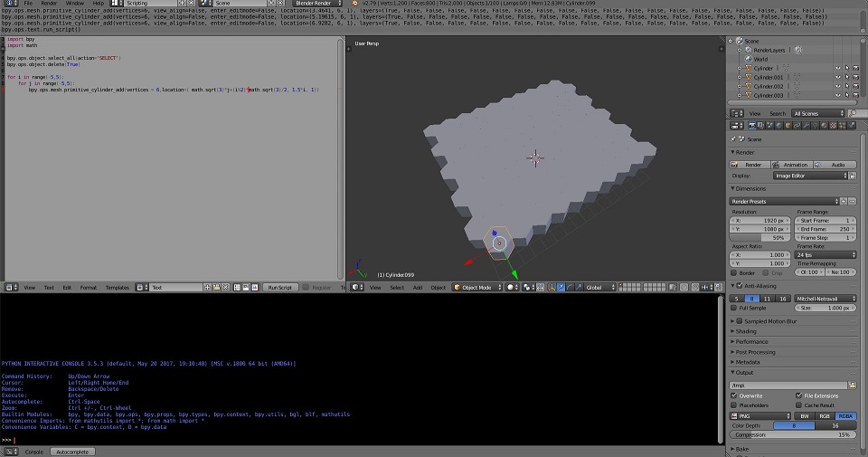Toggle syntax highlighting in text editor
The height and width of the screenshot is (457, 868).
coord(255,288)
